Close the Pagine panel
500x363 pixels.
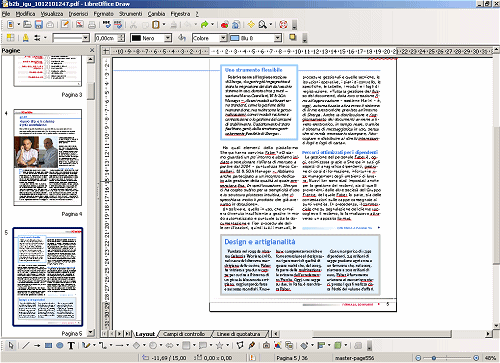[x=92, y=50]
